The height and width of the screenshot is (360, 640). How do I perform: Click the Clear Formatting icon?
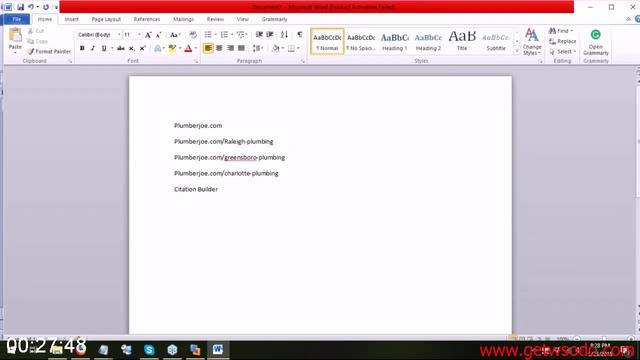(x=193, y=35)
